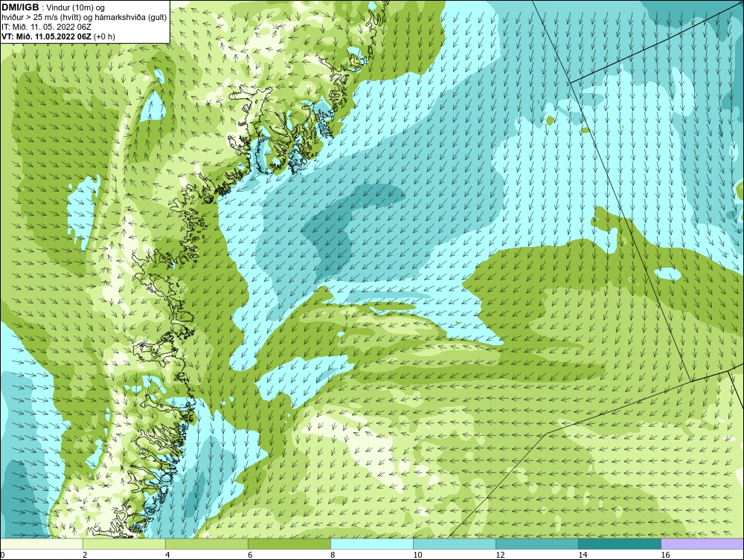Click the 14–16 m/s dark teal legend swatch
The height and width of the screenshot is (560, 744).
click(x=619, y=544)
